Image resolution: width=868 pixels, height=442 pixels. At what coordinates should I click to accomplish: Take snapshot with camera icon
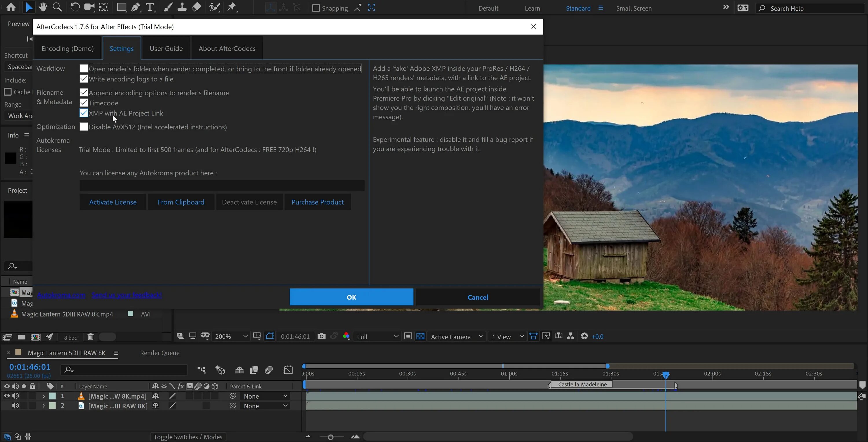[321, 336]
